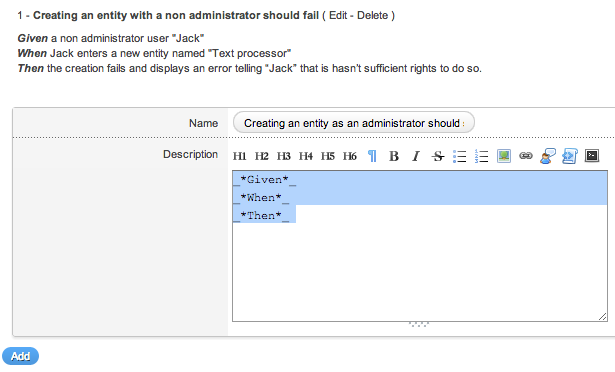
Task: Focus the Name input field
Action: pos(354,123)
